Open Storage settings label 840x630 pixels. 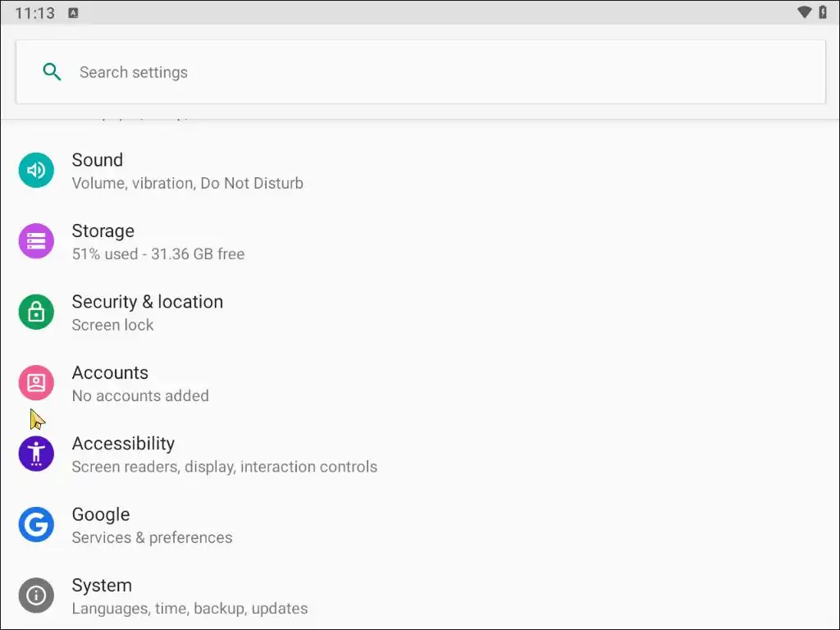tap(103, 231)
